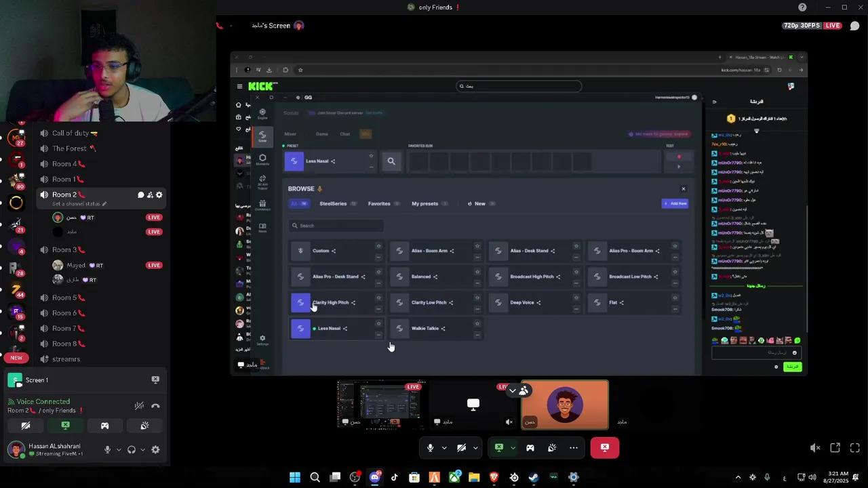Enter fullscreen for the stream
Screen dimensions: 868x488
[855, 448]
